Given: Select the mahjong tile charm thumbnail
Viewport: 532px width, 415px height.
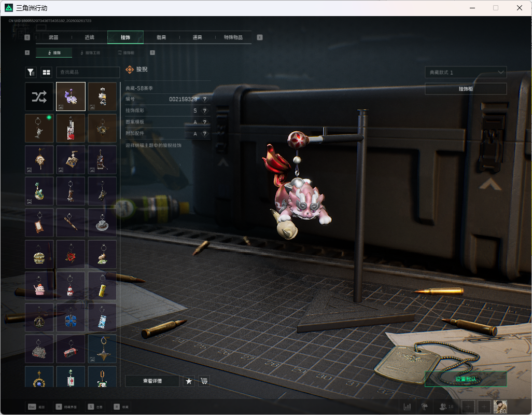Looking at the screenshot, I should click(x=71, y=377).
